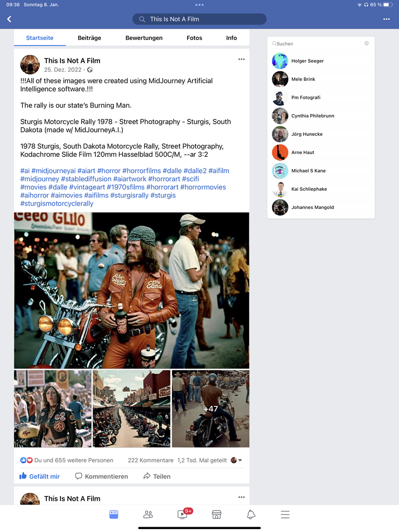This screenshot has height=532, width=399.
Task: Click the Teilen share button
Action: [157, 476]
